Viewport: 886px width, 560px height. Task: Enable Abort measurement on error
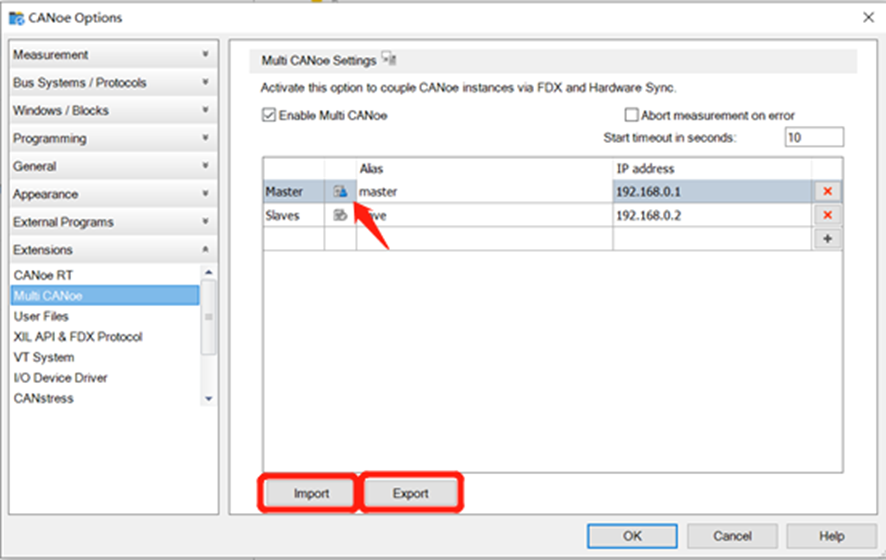point(631,115)
